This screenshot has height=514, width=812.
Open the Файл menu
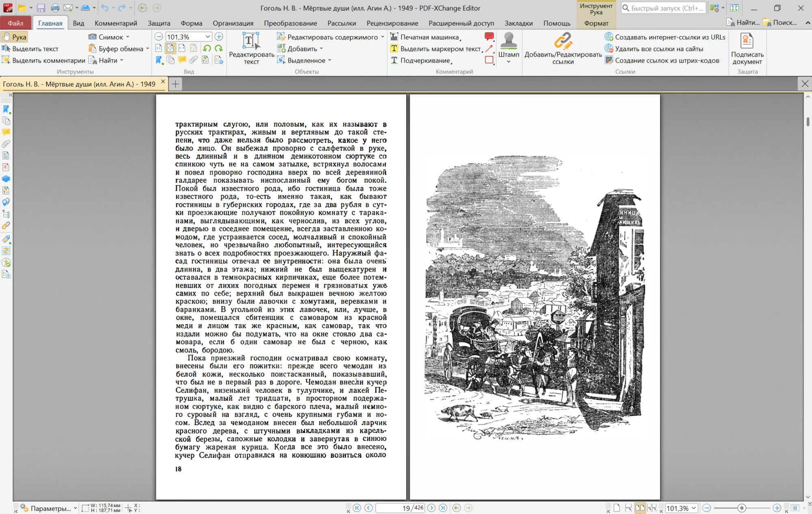tap(15, 23)
